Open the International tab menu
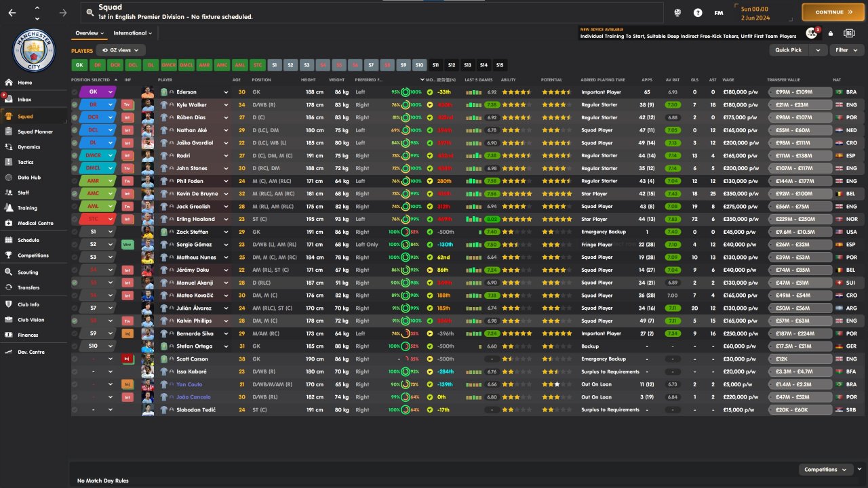The image size is (868, 488). tap(132, 33)
